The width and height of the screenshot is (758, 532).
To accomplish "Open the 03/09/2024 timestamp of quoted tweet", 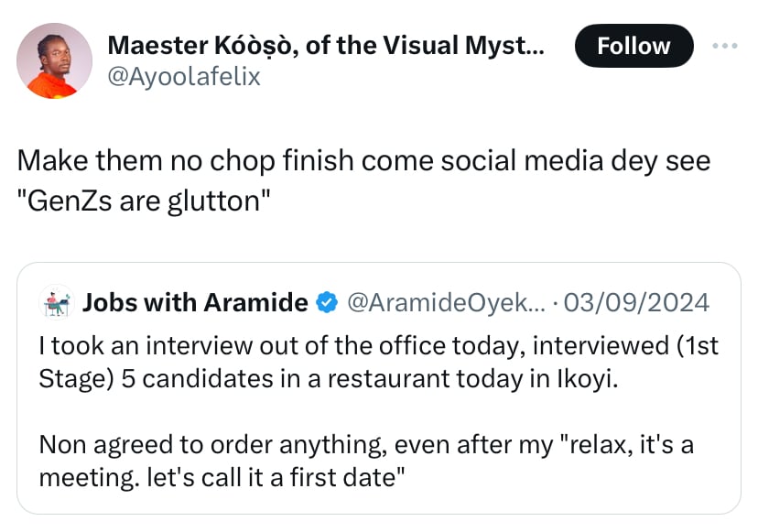I will point(638,303).
